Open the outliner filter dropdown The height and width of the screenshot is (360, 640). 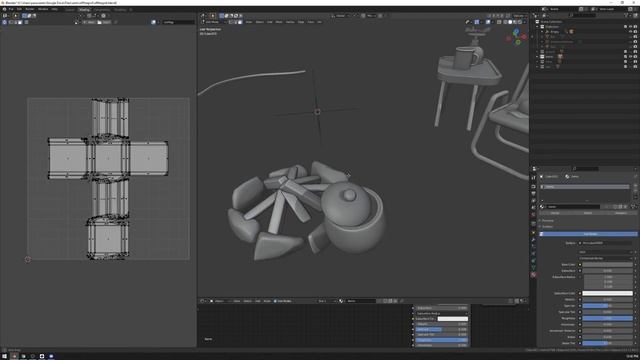click(x=627, y=15)
